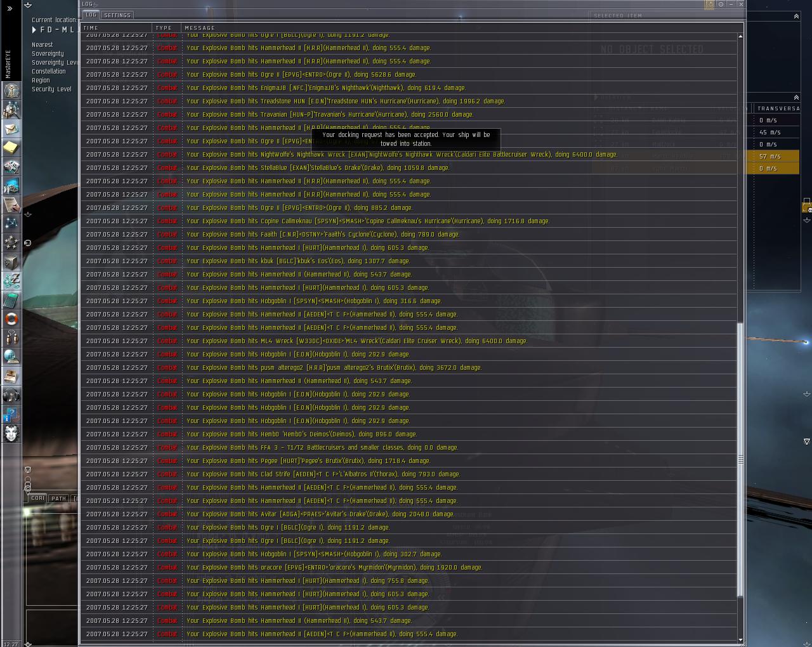Open the EVE mail envelope icon

[11, 129]
